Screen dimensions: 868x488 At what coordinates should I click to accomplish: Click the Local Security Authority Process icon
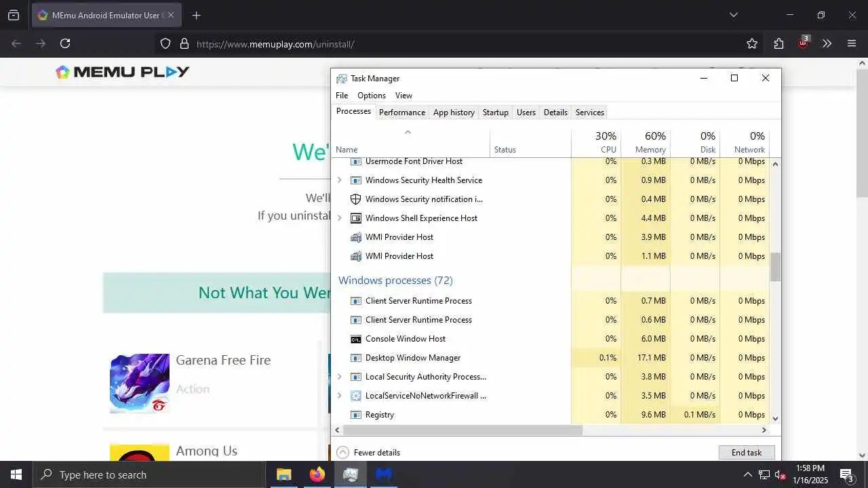coord(355,377)
